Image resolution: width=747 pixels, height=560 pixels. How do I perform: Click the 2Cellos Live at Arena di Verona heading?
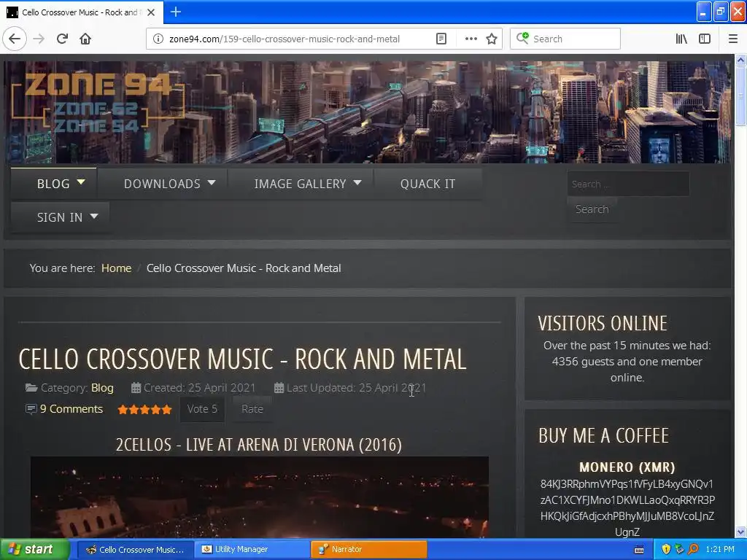click(x=259, y=444)
